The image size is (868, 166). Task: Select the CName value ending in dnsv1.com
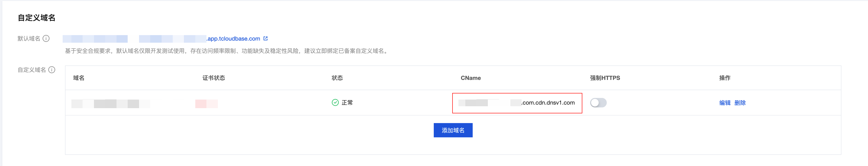coord(517,103)
